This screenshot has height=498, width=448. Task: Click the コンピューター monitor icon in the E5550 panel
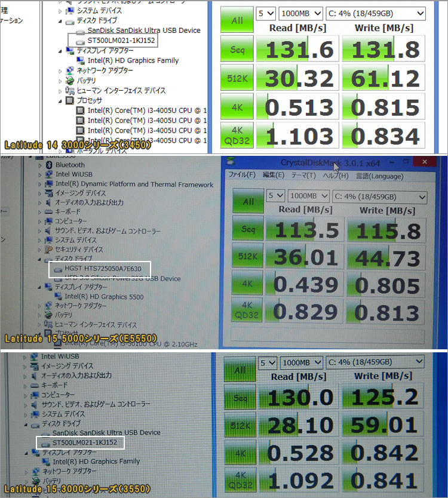coord(48,221)
